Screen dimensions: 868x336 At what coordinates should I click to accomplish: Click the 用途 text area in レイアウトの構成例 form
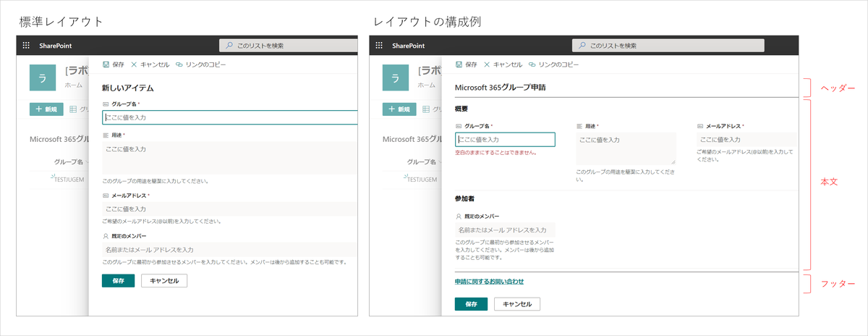(626, 148)
